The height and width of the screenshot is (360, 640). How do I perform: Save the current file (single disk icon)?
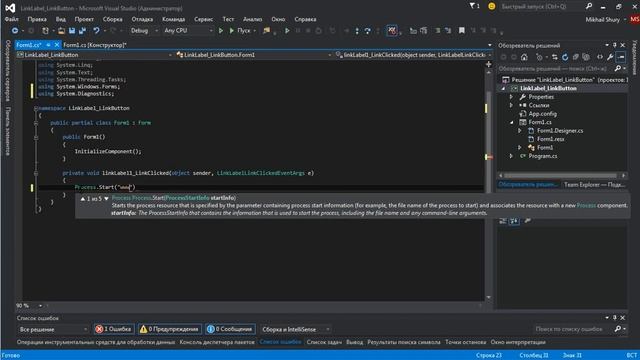tap(72, 31)
